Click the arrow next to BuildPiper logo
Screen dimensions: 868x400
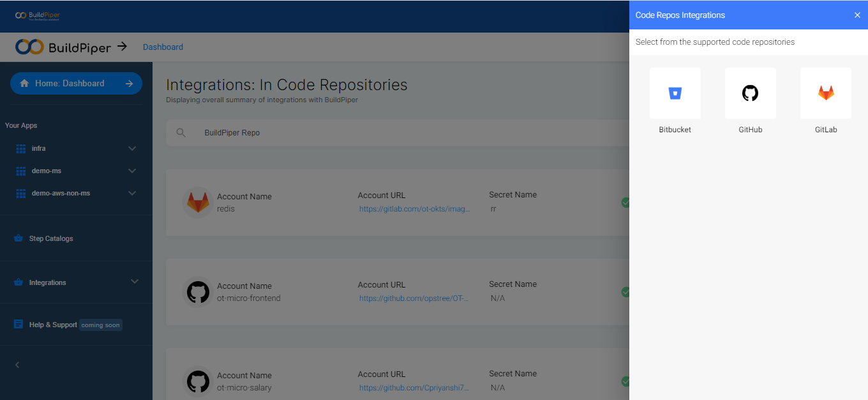point(123,47)
